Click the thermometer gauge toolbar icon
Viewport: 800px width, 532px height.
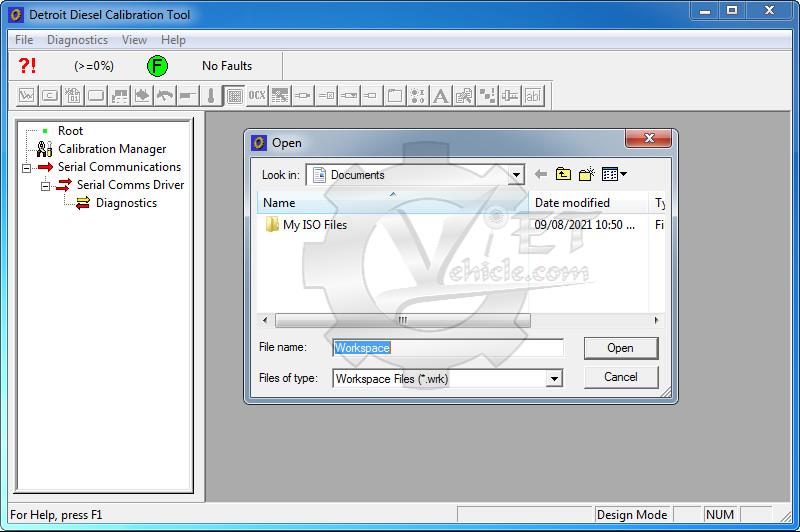pos(211,96)
